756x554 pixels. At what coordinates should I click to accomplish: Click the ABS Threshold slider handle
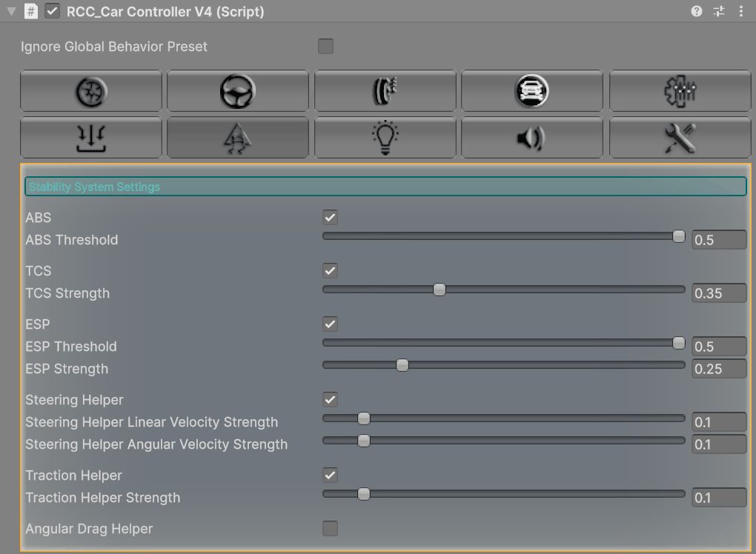(x=678, y=236)
